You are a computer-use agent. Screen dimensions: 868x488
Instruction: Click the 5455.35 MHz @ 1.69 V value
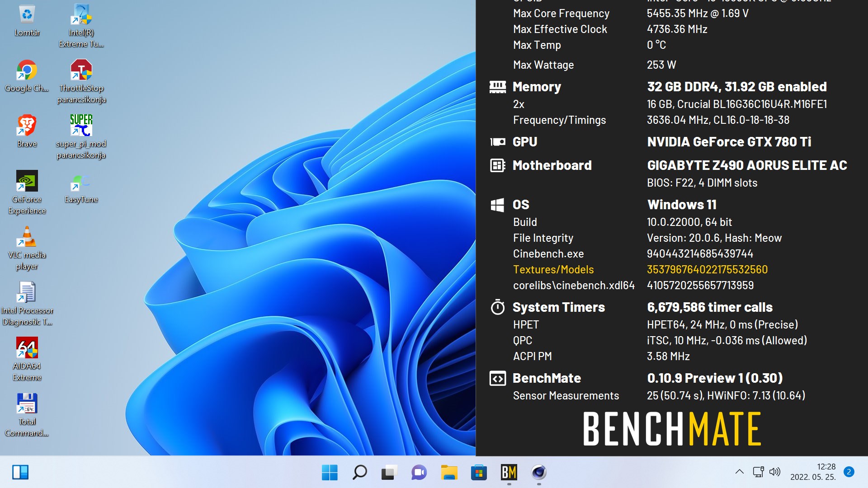click(x=698, y=14)
